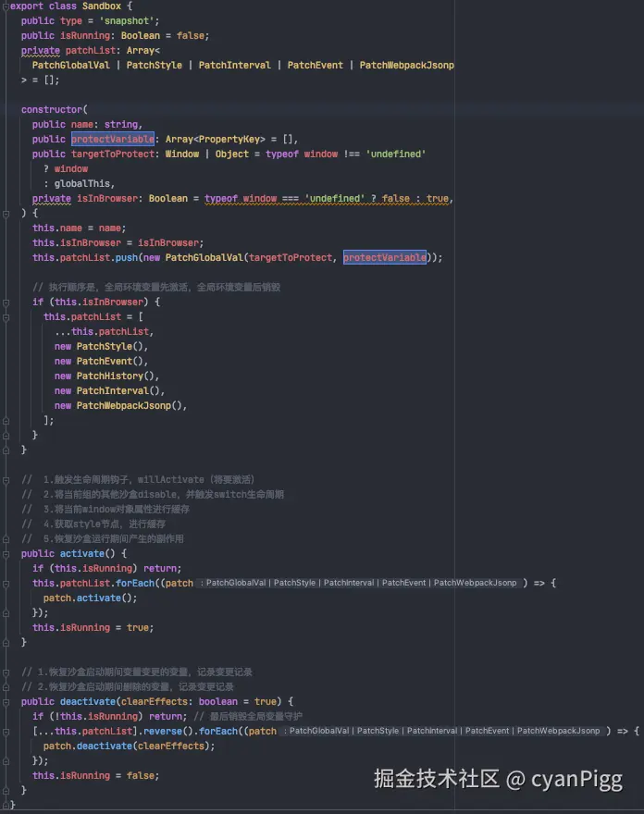The height and width of the screenshot is (814, 644).
Task: Click 'patch.deactivate(clearEffects);' call
Action: tap(129, 746)
